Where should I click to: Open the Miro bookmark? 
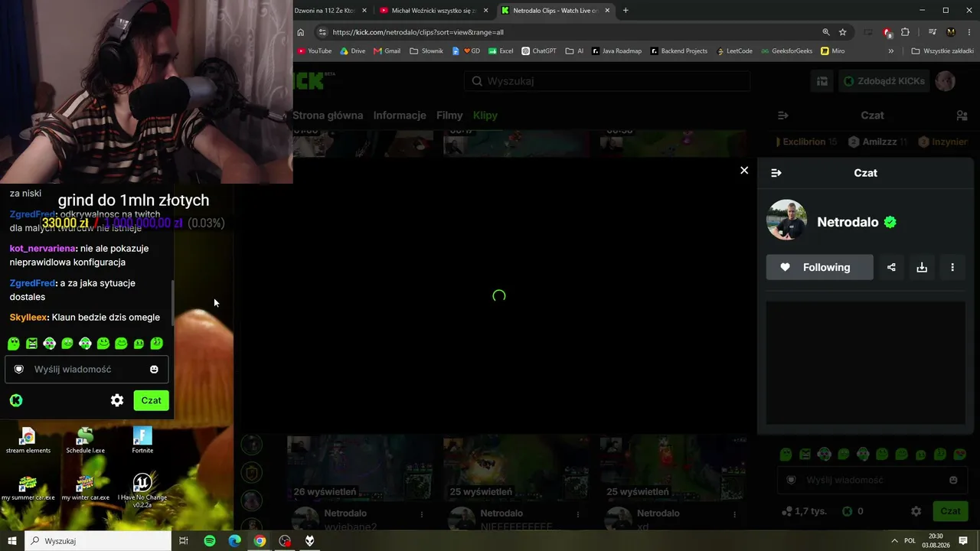coord(833,51)
